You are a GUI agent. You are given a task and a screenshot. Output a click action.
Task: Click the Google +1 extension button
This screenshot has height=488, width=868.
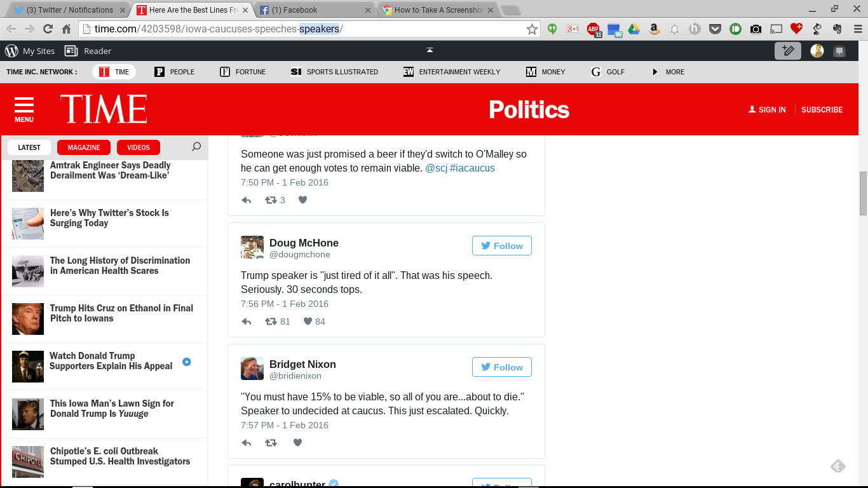(573, 29)
